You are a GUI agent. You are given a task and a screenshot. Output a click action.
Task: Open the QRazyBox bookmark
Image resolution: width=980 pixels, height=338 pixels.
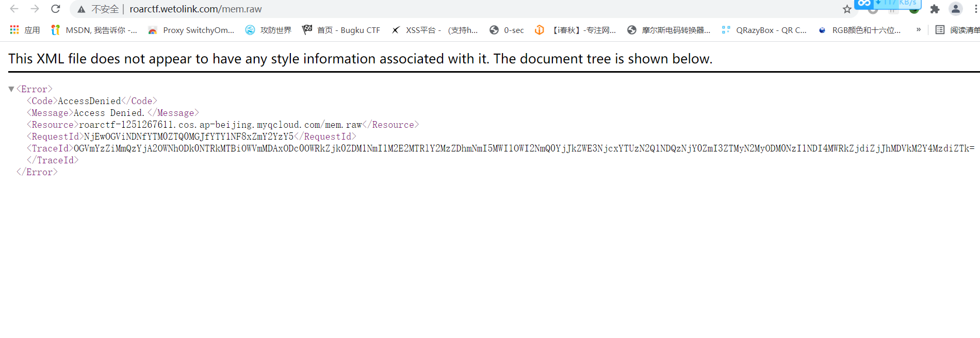(x=764, y=30)
